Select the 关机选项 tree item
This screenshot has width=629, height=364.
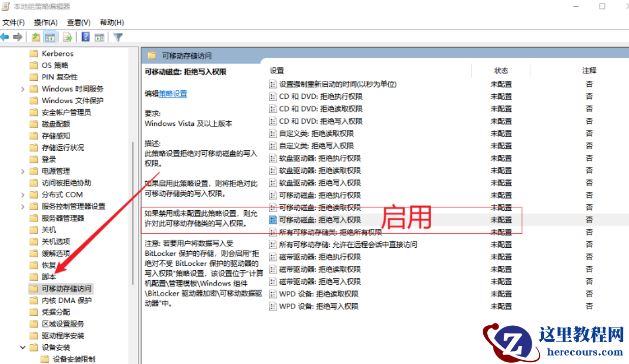click(x=56, y=242)
